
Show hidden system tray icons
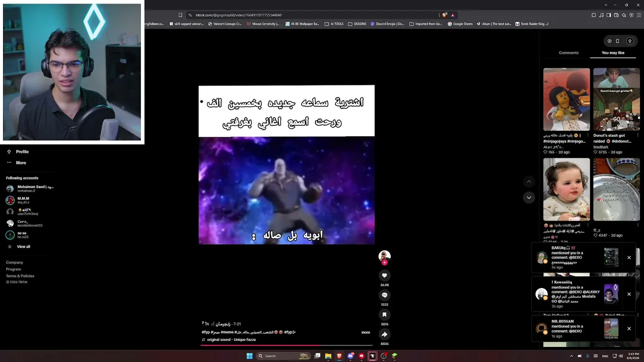571,356
